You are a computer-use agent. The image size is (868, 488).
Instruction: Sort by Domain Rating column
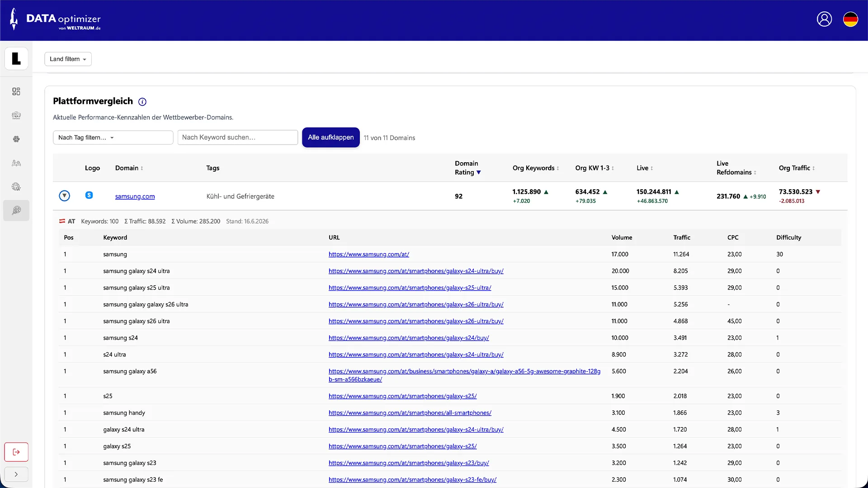pyautogui.click(x=468, y=168)
